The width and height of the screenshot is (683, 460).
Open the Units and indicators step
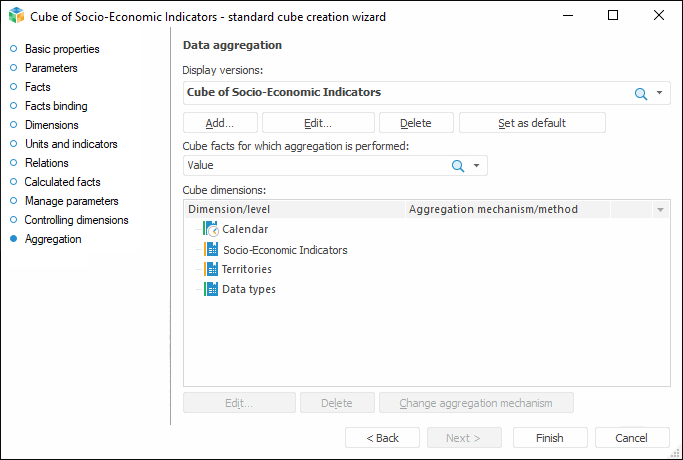click(x=71, y=144)
